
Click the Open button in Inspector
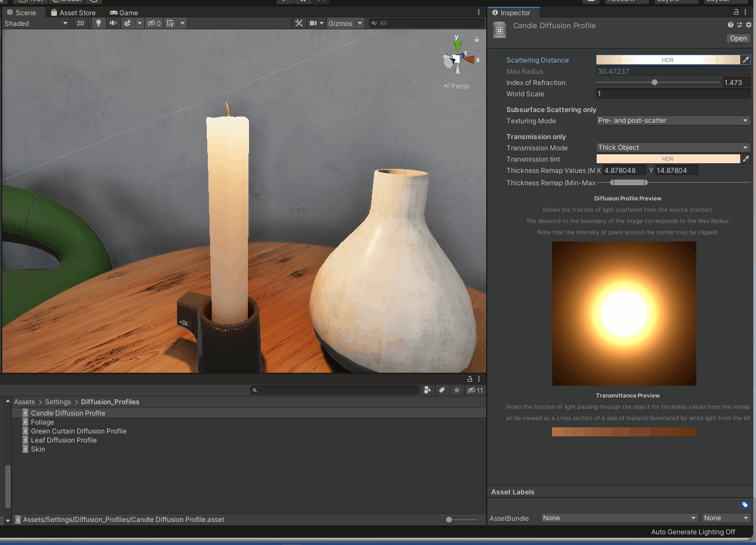pos(738,38)
